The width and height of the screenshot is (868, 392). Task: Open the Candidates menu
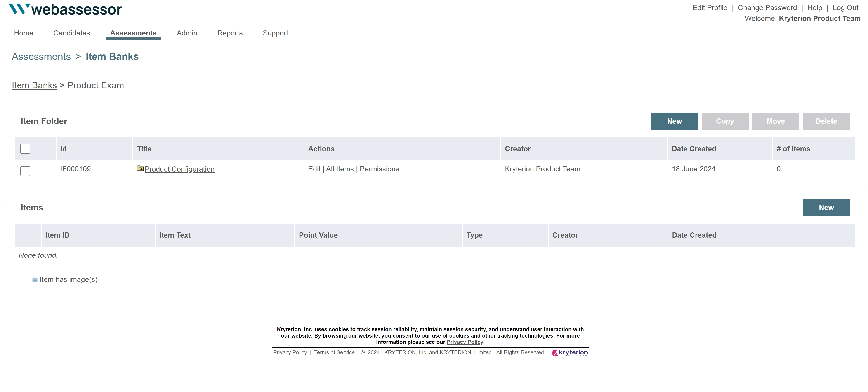coord(71,33)
